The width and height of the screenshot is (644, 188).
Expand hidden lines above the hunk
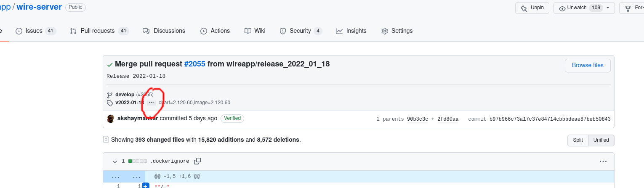[124, 177]
